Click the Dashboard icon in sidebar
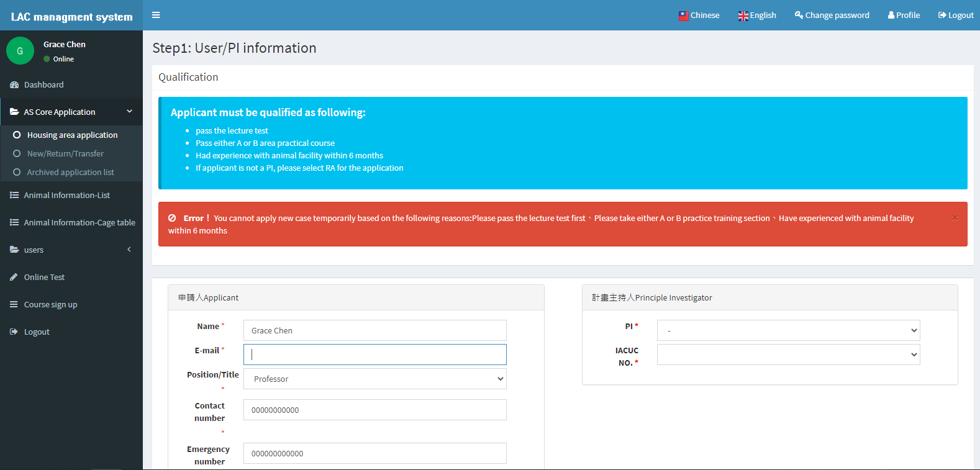 click(x=14, y=84)
